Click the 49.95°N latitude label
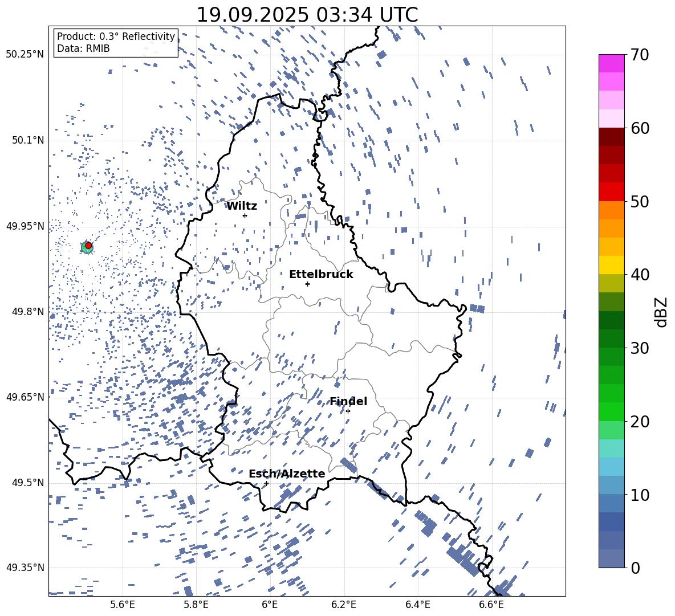Viewport: 675px width, 616px height. click(x=25, y=226)
